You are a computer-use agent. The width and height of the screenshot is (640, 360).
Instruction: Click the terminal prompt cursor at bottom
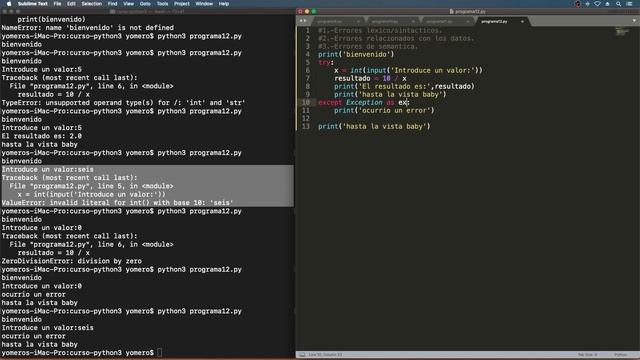click(x=160, y=353)
